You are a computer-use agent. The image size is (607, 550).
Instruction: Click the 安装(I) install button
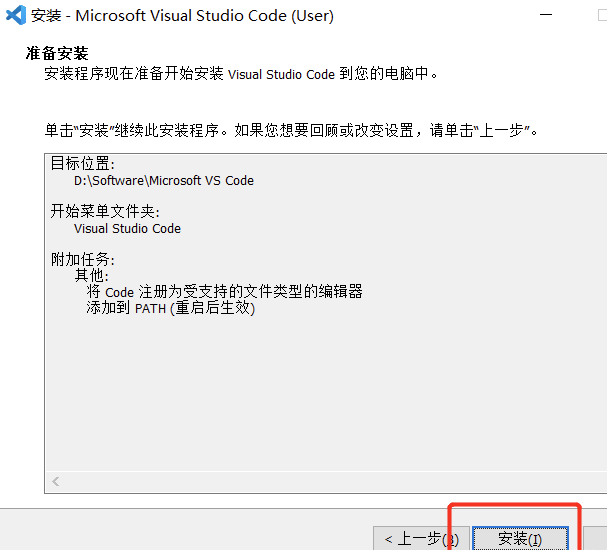tap(520, 538)
